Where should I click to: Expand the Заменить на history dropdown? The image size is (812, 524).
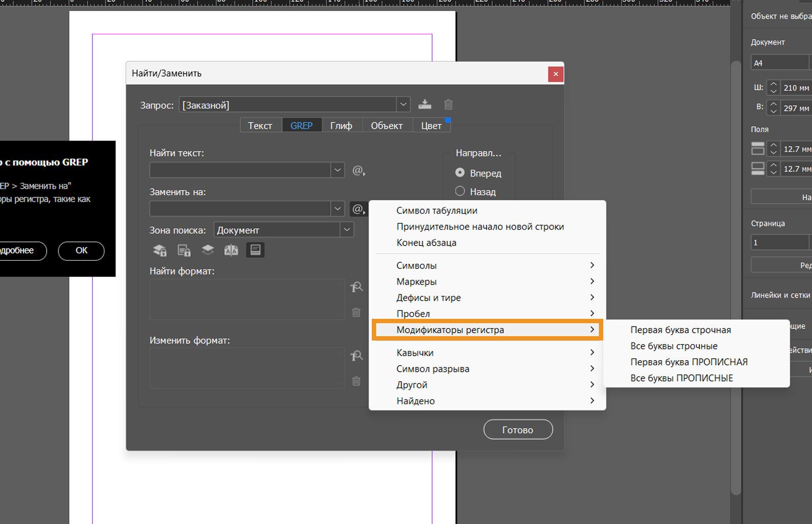pyautogui.click(x=337, y=208)
